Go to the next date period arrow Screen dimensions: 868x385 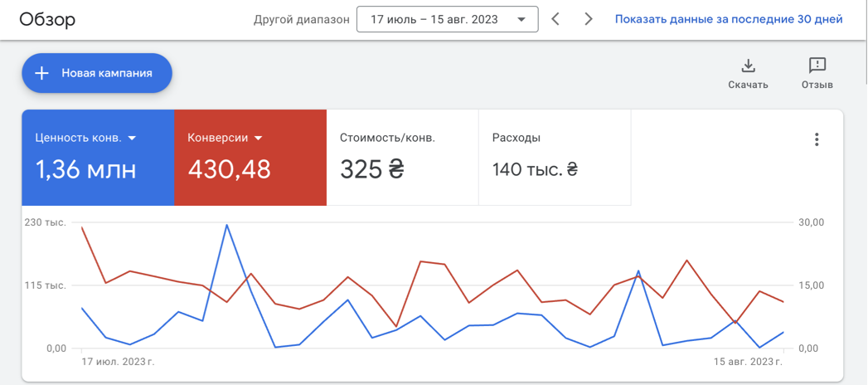coord(589,19)
